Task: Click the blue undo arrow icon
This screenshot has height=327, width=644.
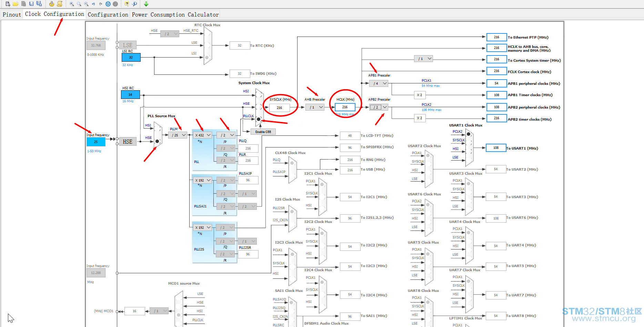Action: (x=93, y=4)
